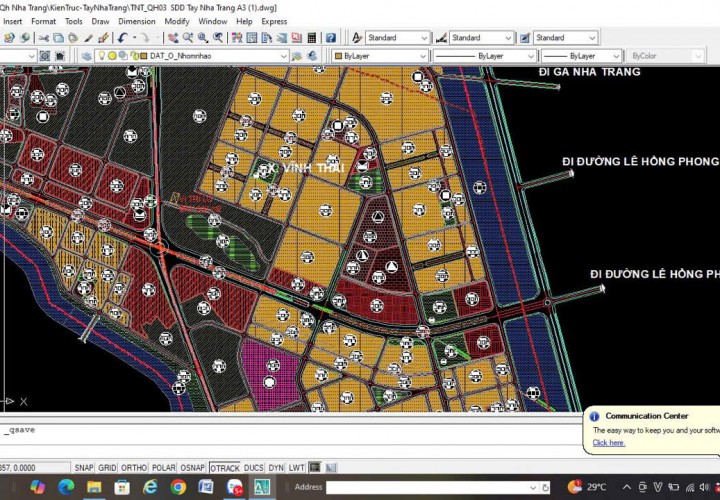Open the Tool Palettes window icon
Screen dimensions: 720x500
coord(266,38)
